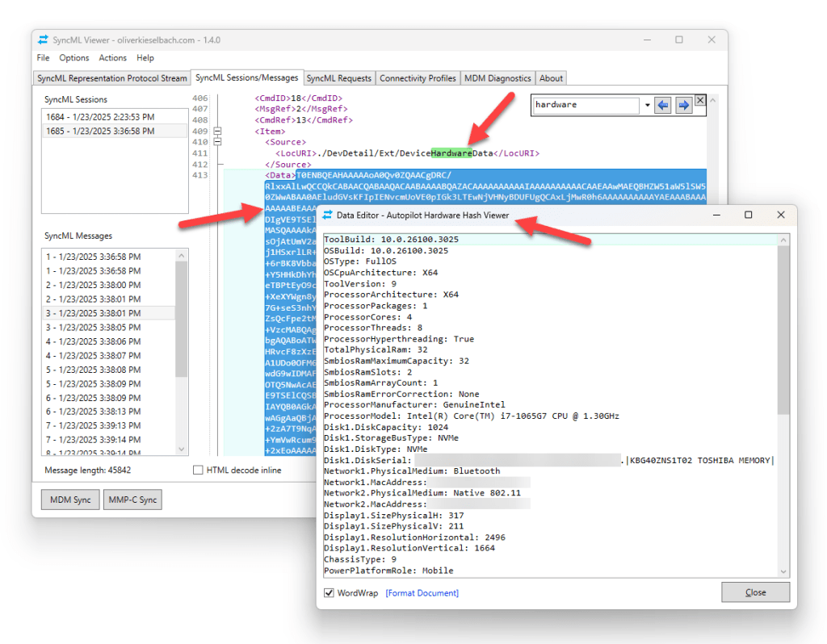Open the Actions menu
The image size is (827, 644).
pos(112,57)
